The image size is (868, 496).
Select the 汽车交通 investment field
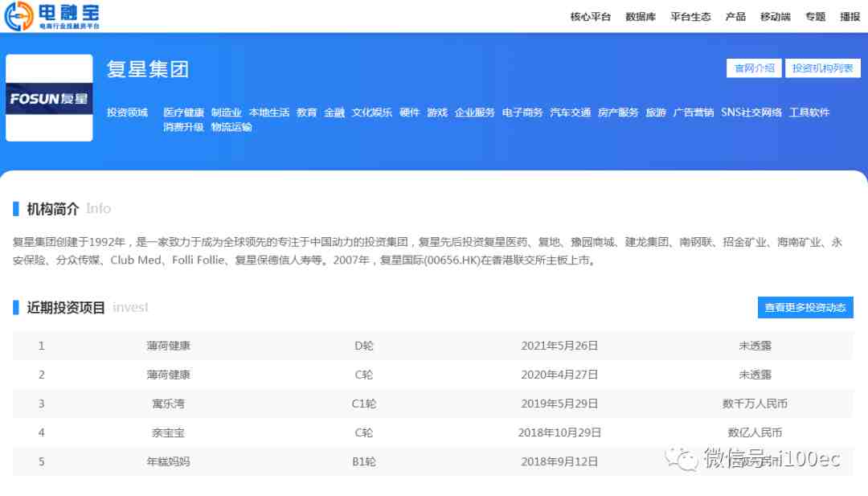[570, 113]
